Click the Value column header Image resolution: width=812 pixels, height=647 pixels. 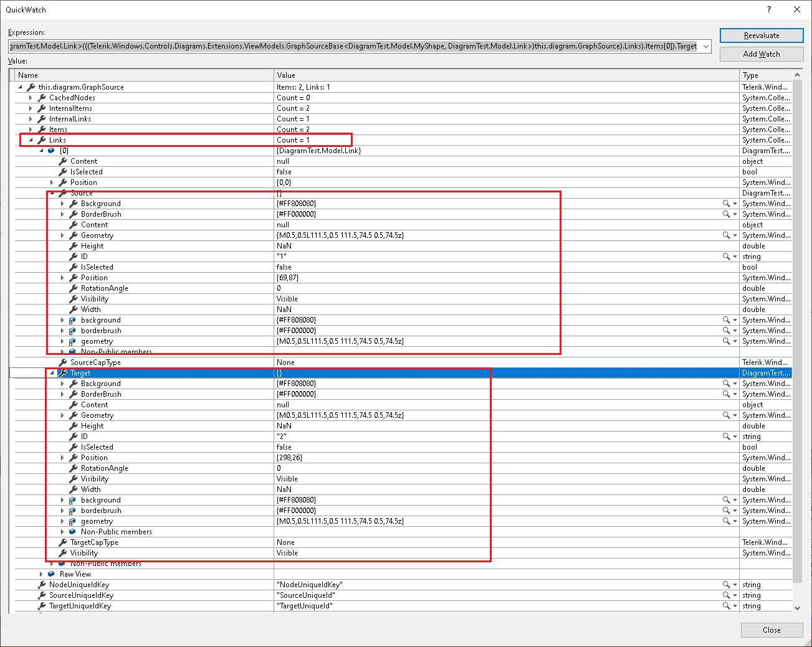pos(507,75)
